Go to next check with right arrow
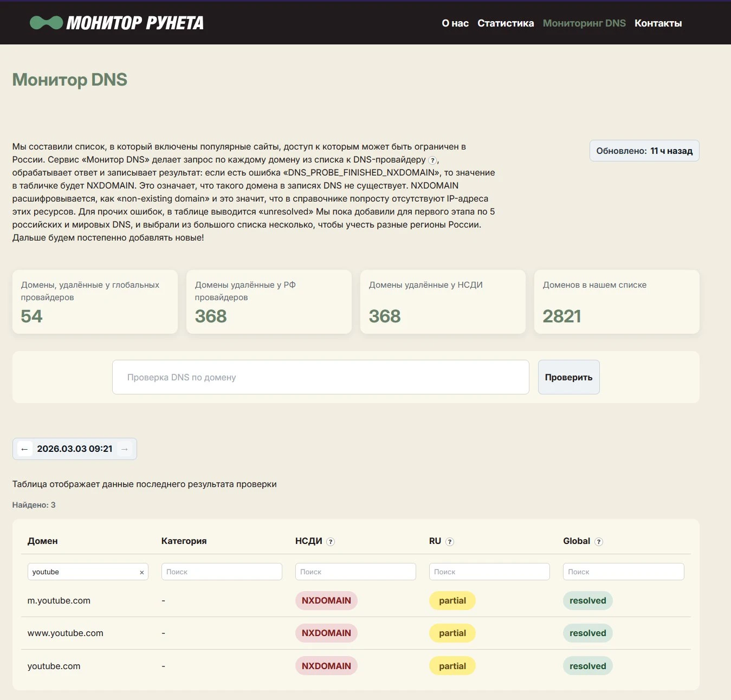Screen dimensions: 731x700 [x=125, y=449]
